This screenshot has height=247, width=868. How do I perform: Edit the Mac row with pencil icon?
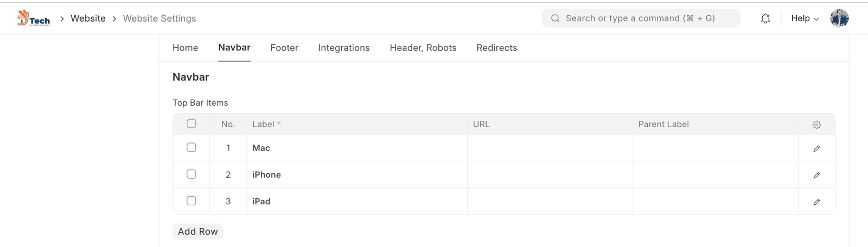point(816,148)
